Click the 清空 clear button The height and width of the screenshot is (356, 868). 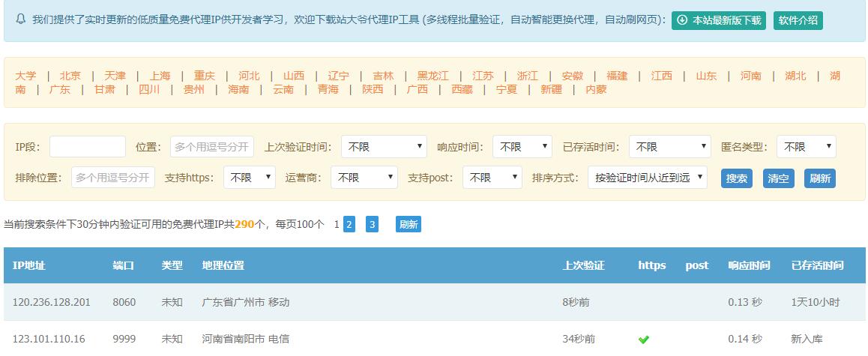(x=778, y=178)
